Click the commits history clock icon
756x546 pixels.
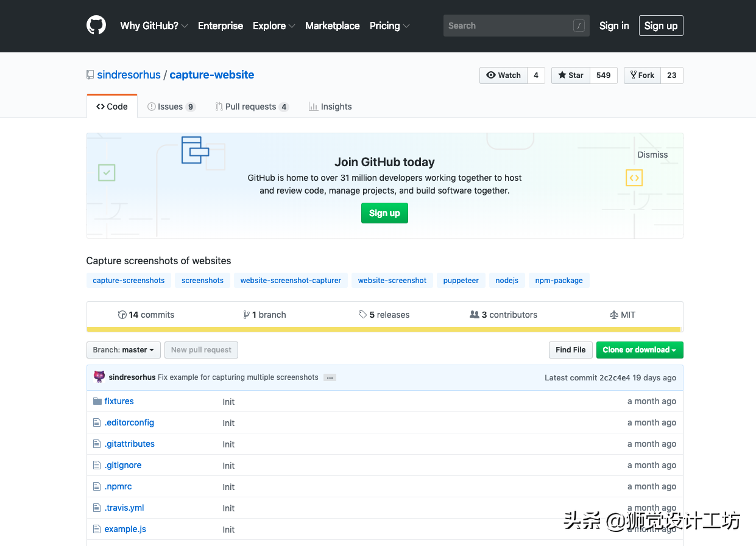pyautogui.click(x=122, y=315)
